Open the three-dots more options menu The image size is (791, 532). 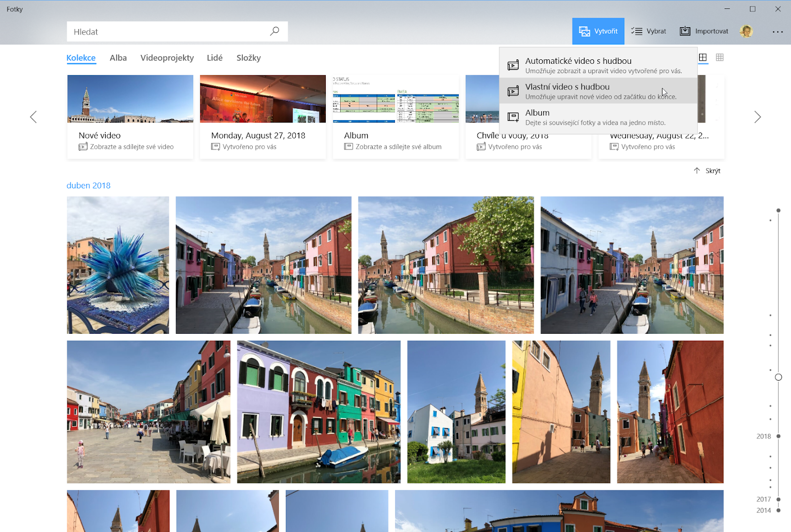click(x=778, y=32)
